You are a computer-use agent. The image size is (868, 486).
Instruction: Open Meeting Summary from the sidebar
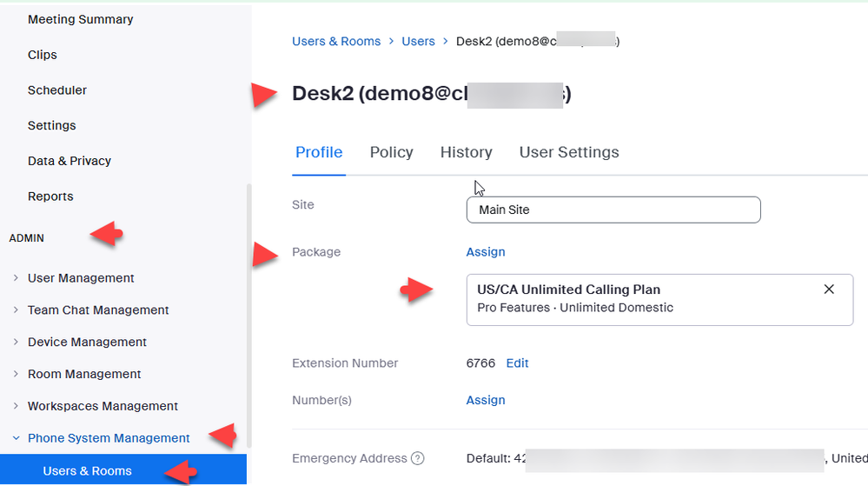(x=80, y=19)
